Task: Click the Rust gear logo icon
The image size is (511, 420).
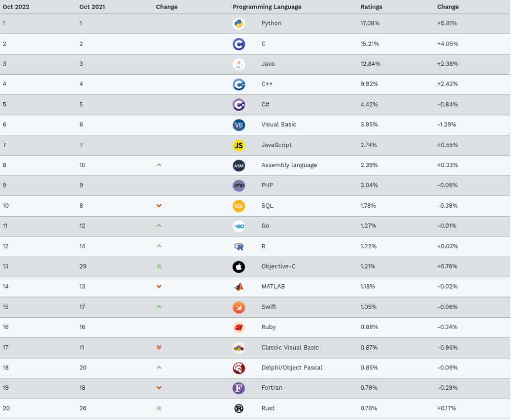Action: pos(238,408)
